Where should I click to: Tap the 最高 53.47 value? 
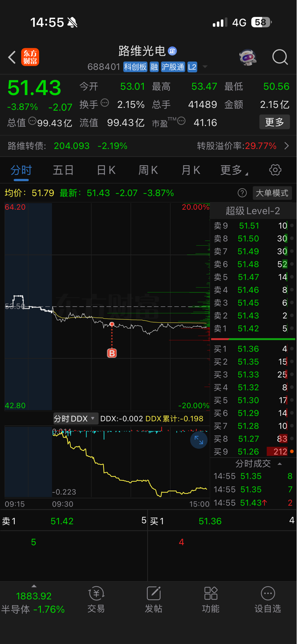pyautogui.click(x=204, y=86)
